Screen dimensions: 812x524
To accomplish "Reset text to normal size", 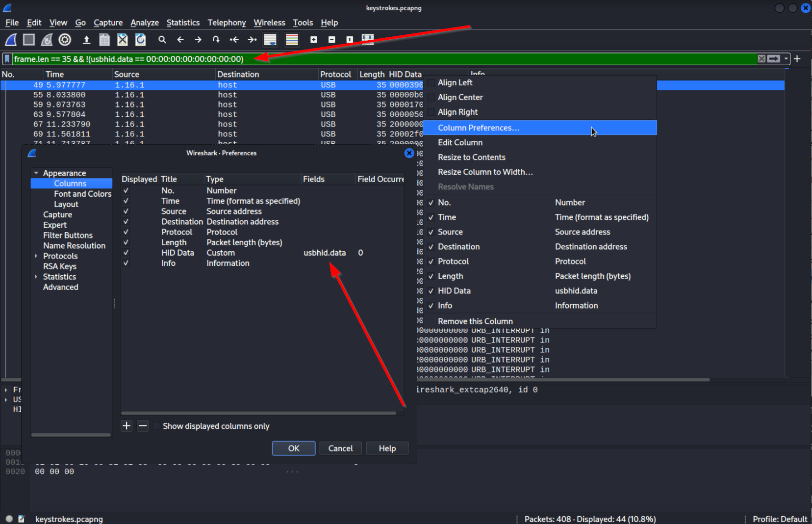I will pos(350,40).
